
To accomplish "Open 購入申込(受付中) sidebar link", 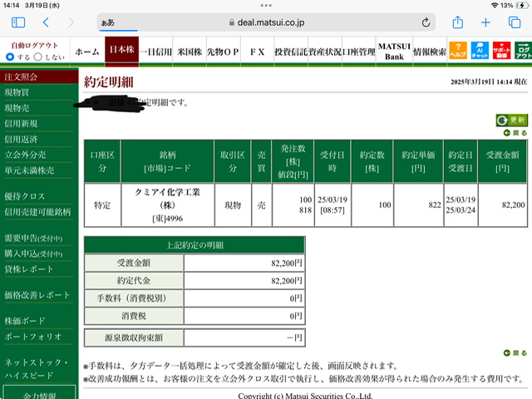I will [33, 254].
